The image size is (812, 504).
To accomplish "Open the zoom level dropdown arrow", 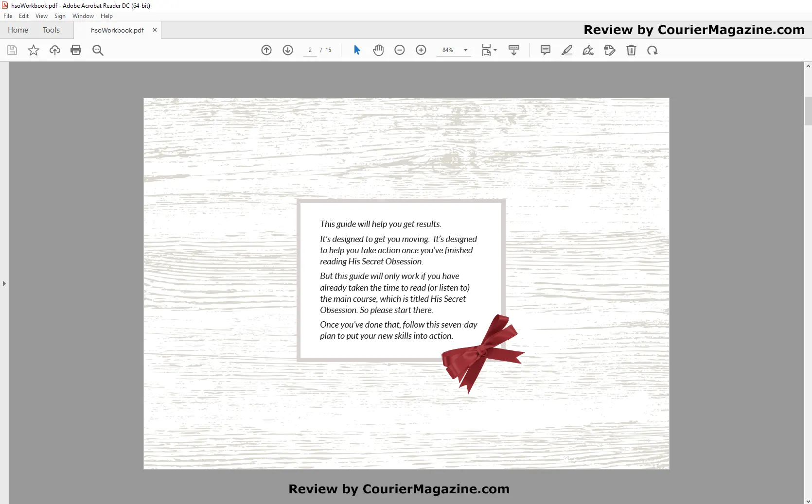I will [465, 50].
